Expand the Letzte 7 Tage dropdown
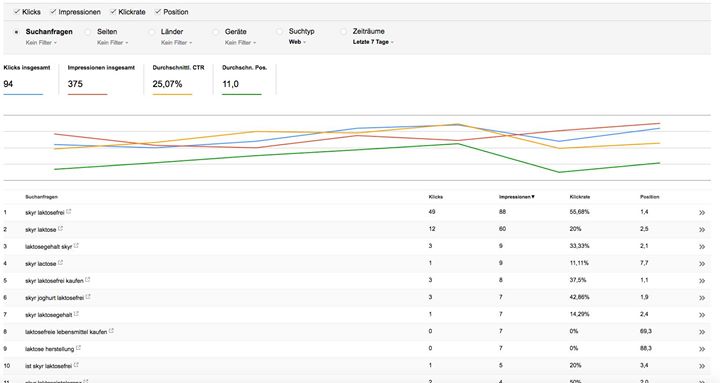Viewport: 720px width, 383px height. pyautogui.click(x=373, y=42)
